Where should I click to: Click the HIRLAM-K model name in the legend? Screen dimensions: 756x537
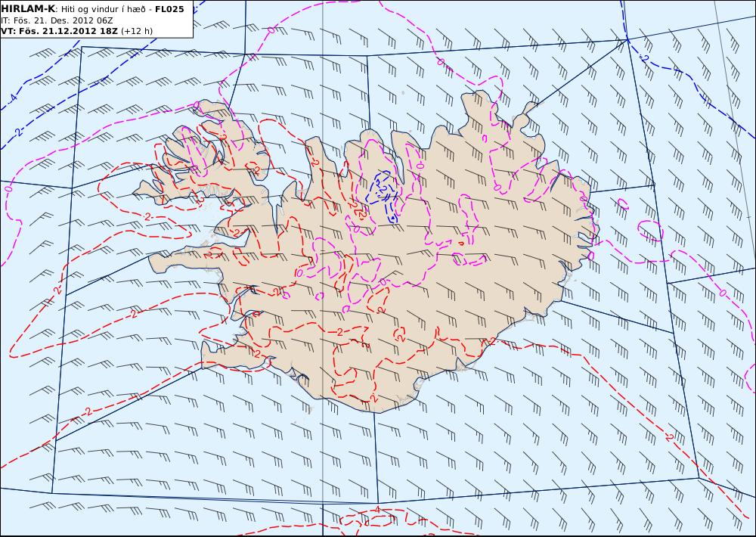tap(28, 9)
